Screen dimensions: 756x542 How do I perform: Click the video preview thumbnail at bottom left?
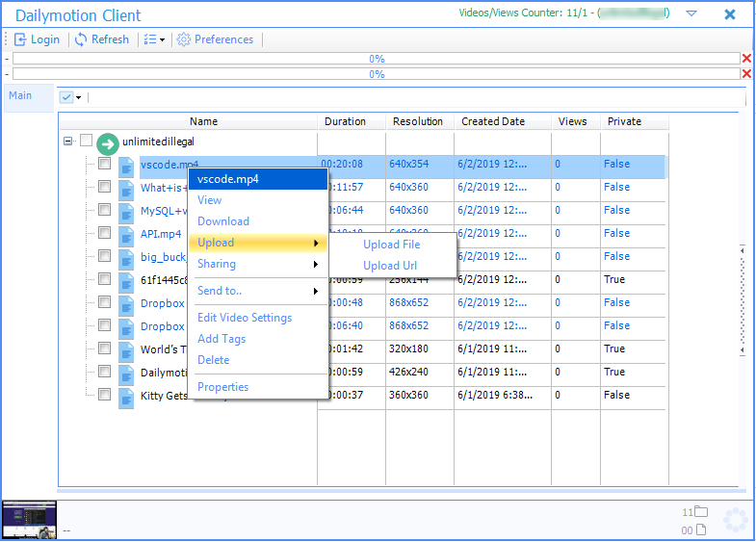pos(30,519)
